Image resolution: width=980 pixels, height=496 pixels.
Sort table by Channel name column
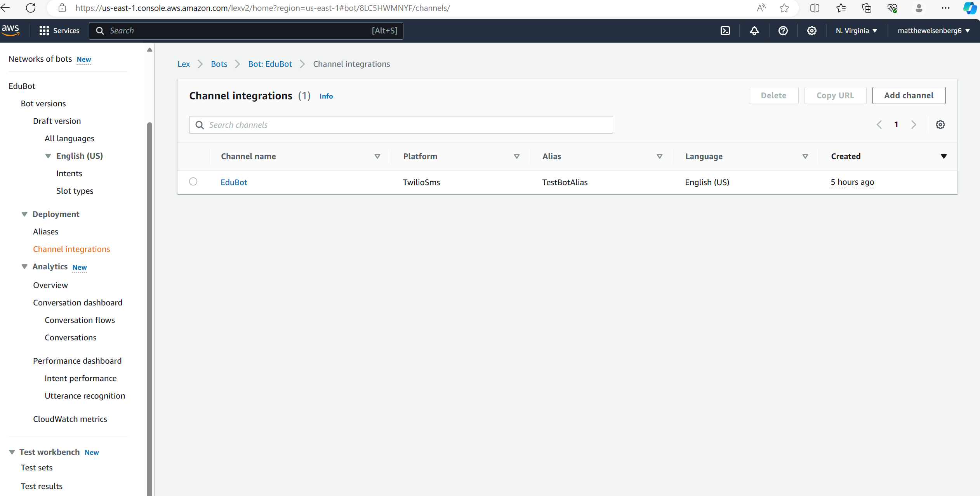point(377,156)
